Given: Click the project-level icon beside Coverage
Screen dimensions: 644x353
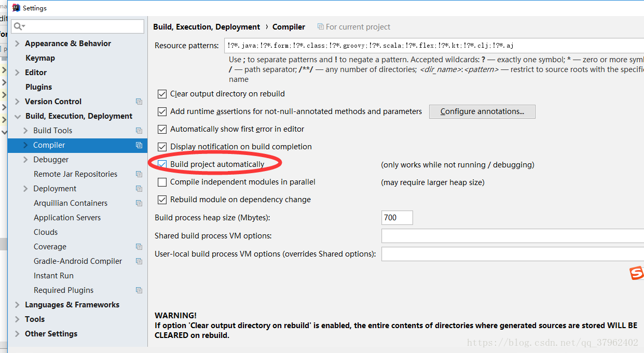Looking at the screenshot, I should pyautogui.click(x=139, y=247).
